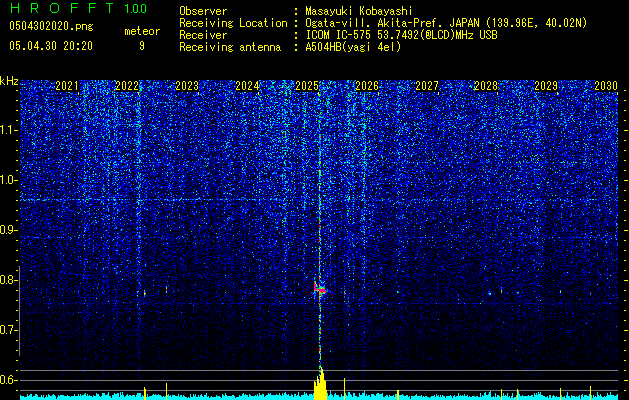This screenshot has height=400, width=629.
Task: Click the "Receiving antenna" label
Action: pyautogui.click(x=230, y=47)
